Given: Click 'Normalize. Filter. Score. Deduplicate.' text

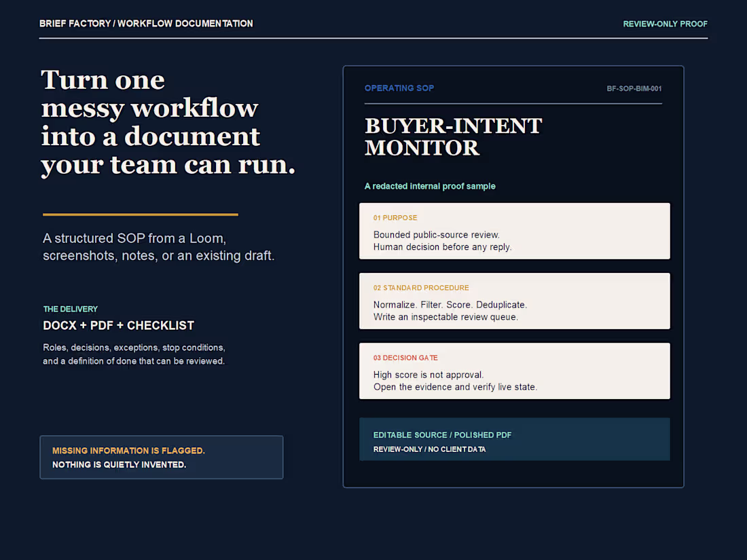Looking at the screenshot, I should tap(450, 305).
